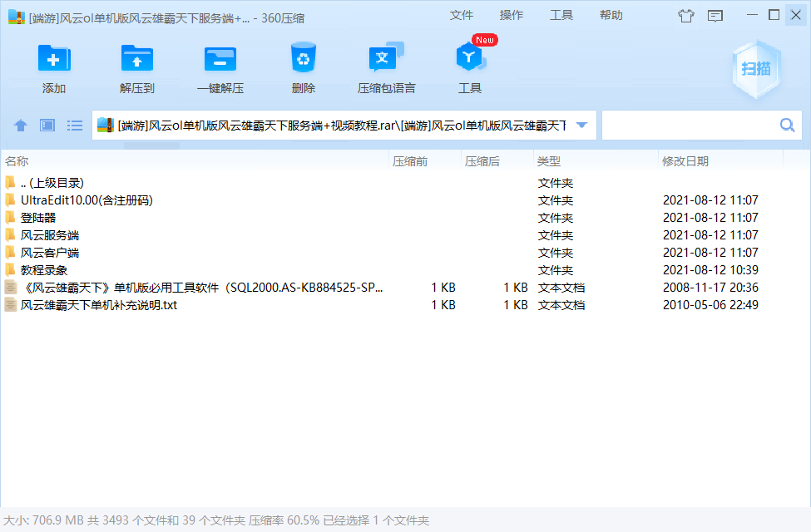Click the folder icon of ..(上级目录)
This screenshot has height=532, width=811.
(x=10, y=183)
